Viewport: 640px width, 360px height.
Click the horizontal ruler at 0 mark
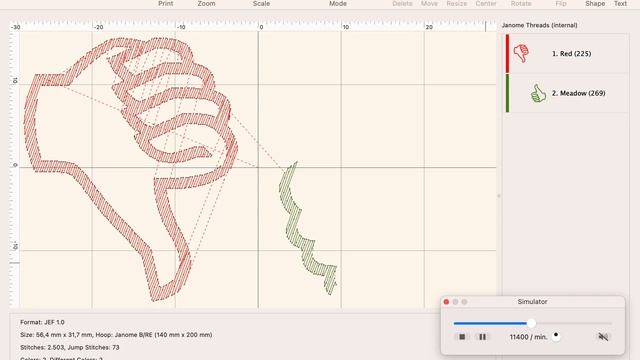pyautogui.click(x=261, y=27)
